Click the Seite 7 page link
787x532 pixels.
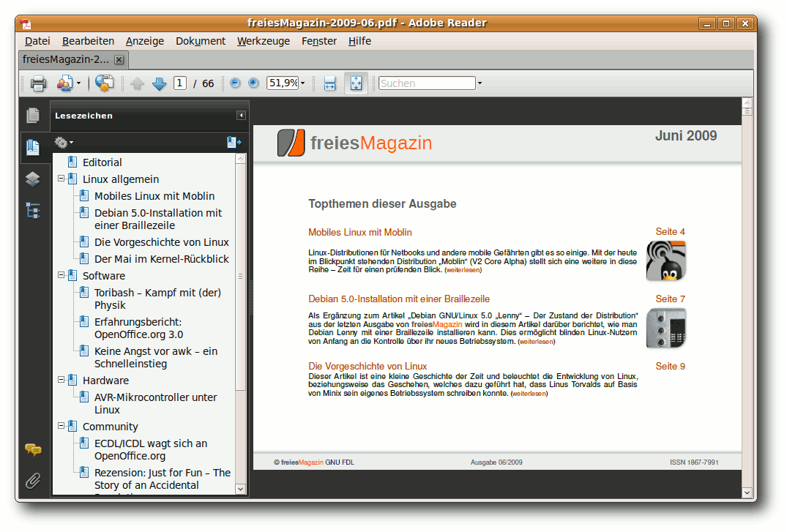click(670, 299)
